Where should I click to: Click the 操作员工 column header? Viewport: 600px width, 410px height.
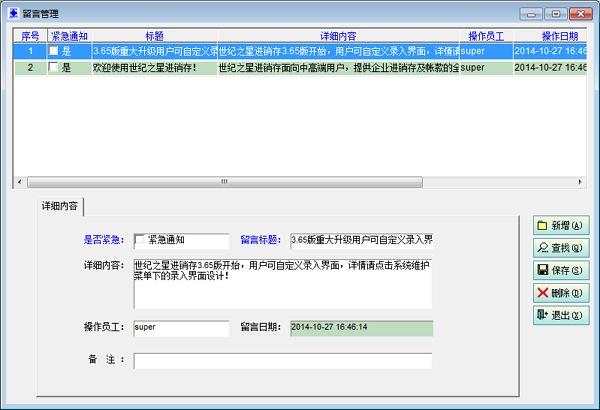click(x=486, y=36)
